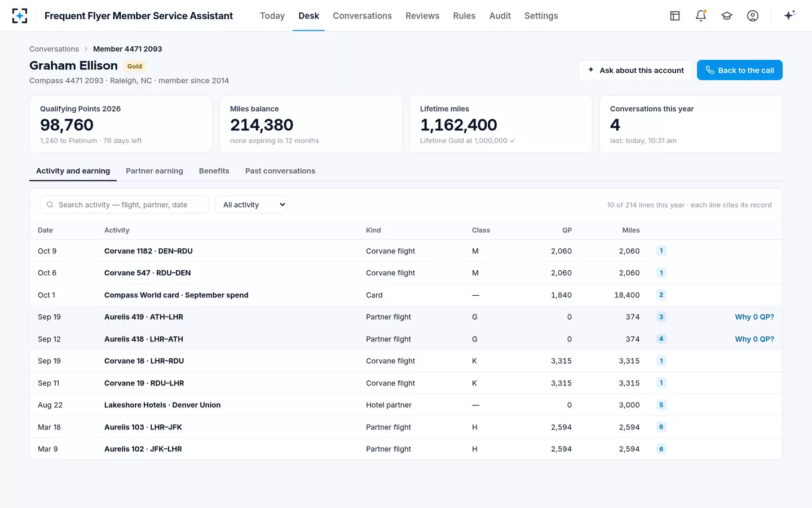
Task: View the Past conversations tab
Action: pyautogui.click(x=280, y=171)
